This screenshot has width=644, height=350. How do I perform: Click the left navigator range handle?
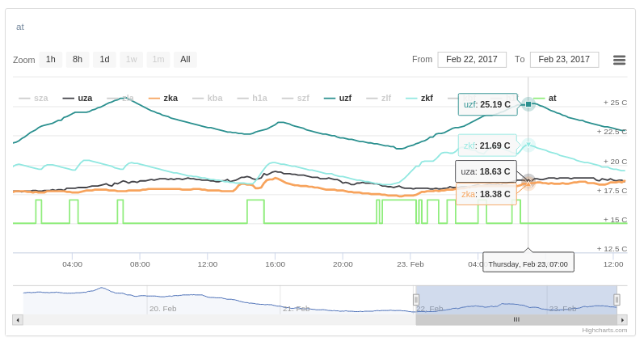click(416, 300)
